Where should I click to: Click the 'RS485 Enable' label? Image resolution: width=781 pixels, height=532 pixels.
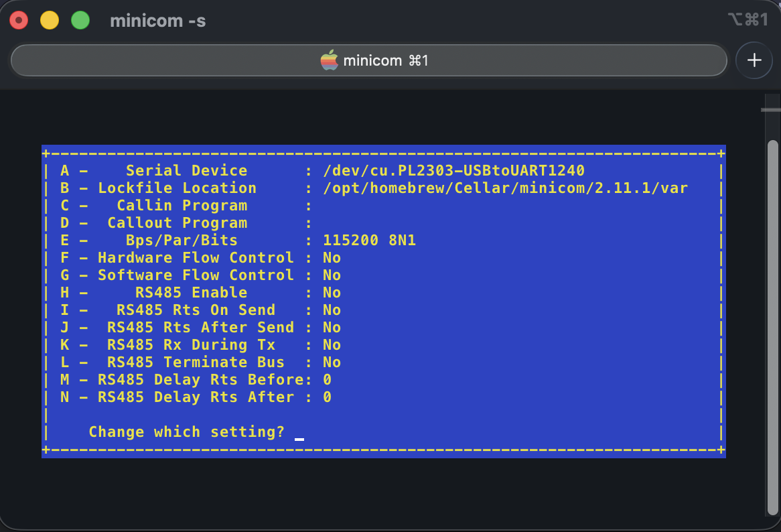192,292
